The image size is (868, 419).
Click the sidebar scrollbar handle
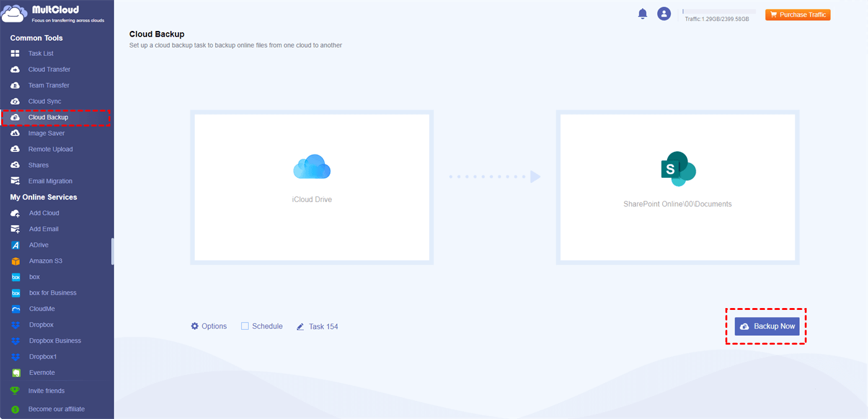[112, 251]
